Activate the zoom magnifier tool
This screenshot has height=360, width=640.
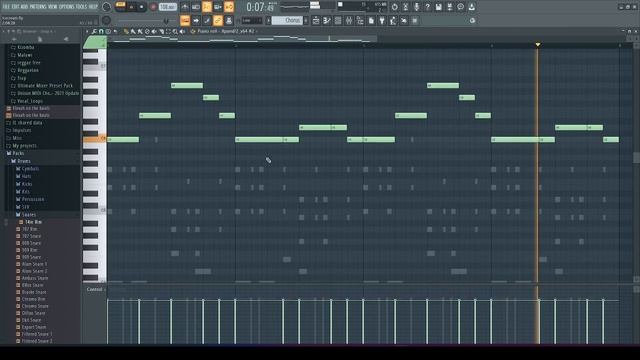[175, 31]
